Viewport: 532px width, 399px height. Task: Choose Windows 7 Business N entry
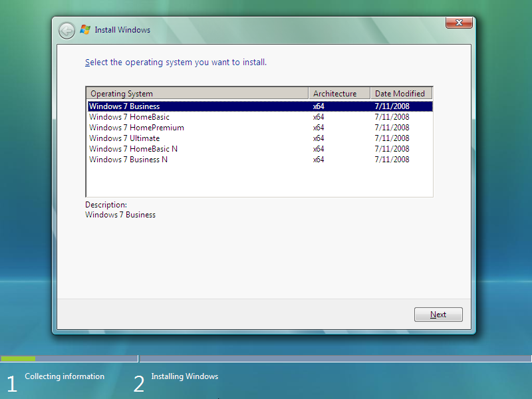(x=260, y=160)
